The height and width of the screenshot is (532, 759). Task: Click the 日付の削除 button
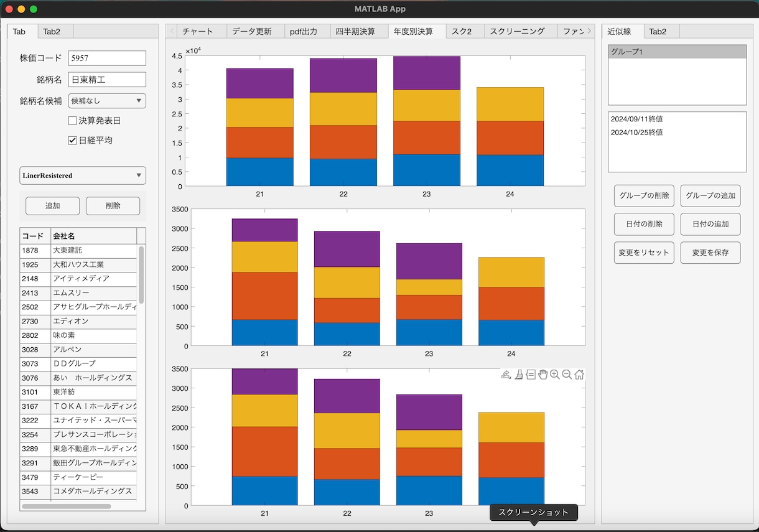[644, 224]
